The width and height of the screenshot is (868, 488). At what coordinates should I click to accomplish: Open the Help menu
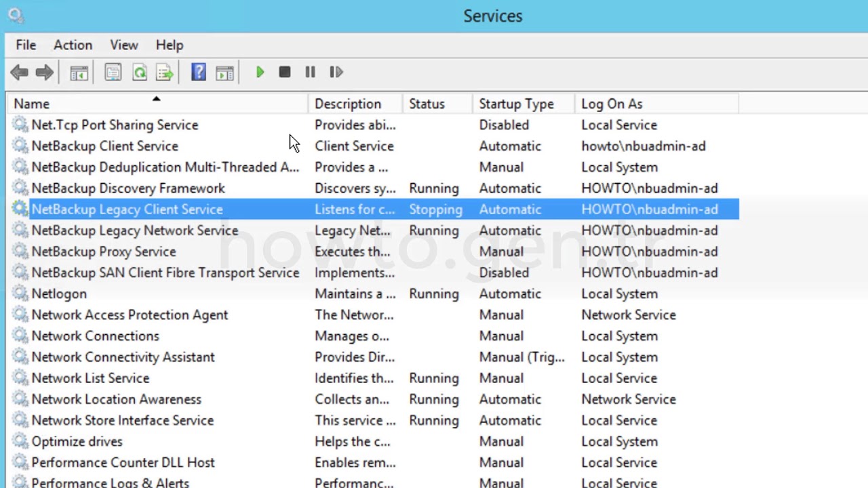[x=170, y=45]
